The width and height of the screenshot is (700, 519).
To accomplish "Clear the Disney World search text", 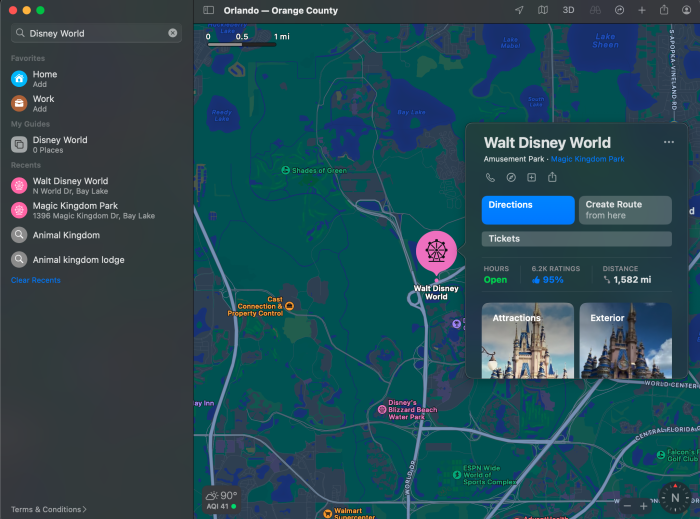I will pyautogui.click(x=173, y=33).
